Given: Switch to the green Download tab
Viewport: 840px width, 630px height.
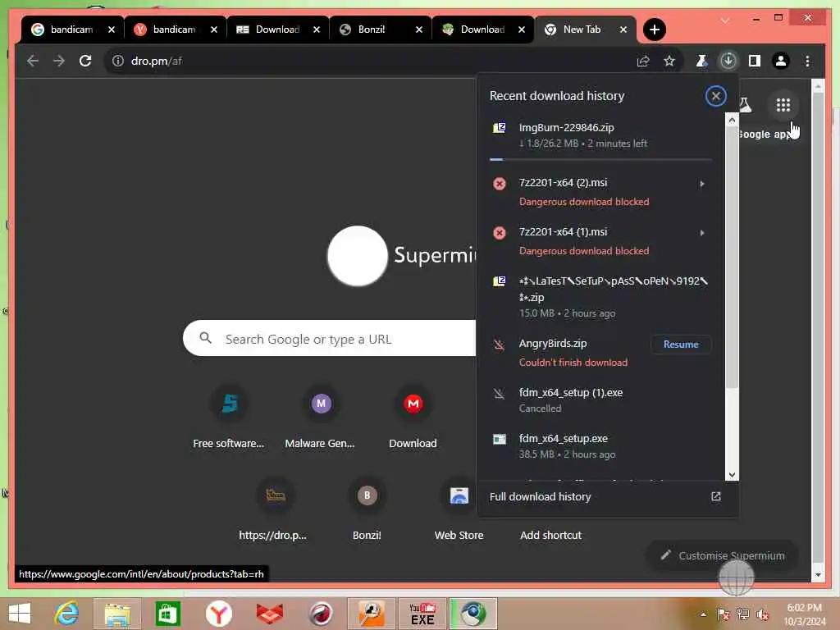Looking at the screenshot, I should [x=482, y=30].
